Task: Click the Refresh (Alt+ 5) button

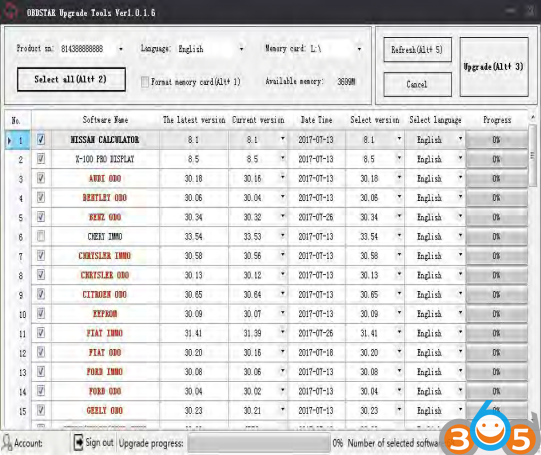Action: pyautogui.click(x=417, y=50)
